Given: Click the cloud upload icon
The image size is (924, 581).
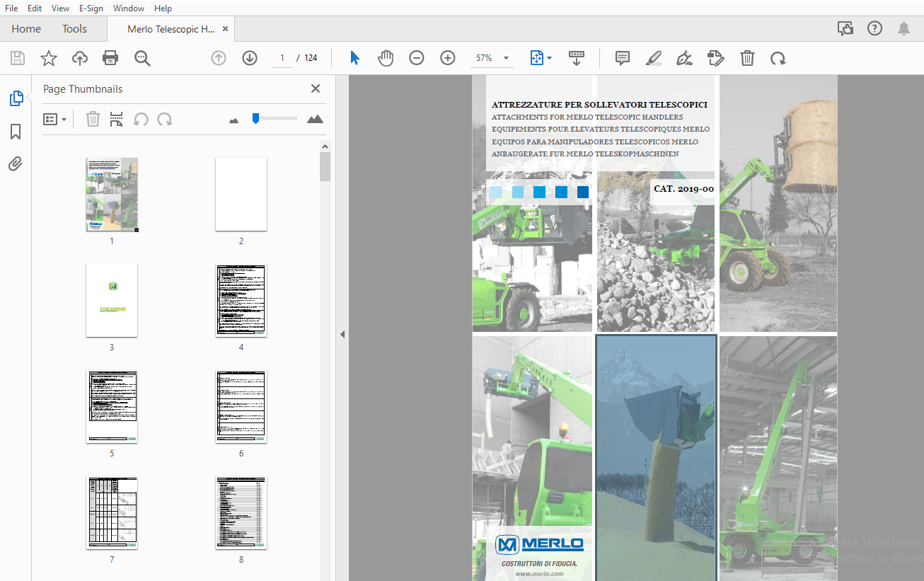Looking at the screenshot, I should [80, 58].
